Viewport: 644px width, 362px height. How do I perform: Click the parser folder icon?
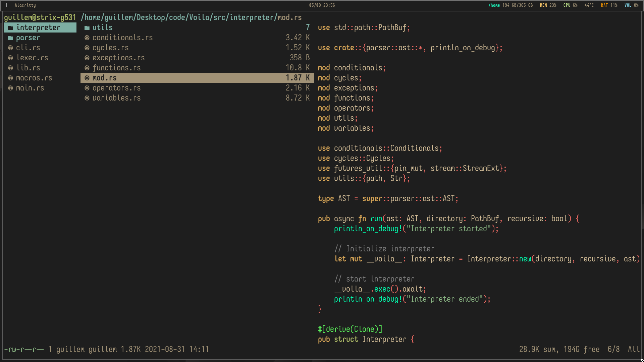click(x=11, y=38)
